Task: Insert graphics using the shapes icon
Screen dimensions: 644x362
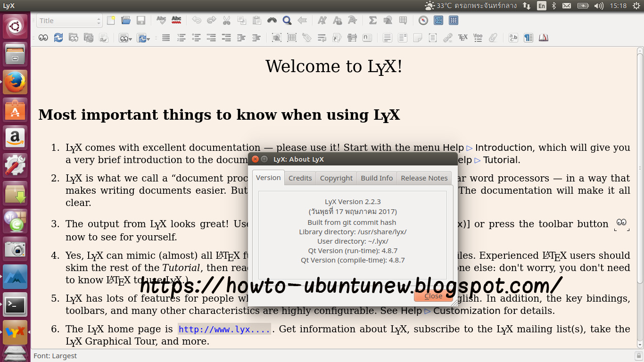Action: 388,20
